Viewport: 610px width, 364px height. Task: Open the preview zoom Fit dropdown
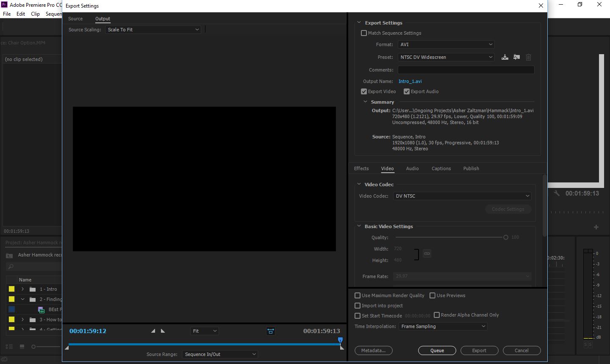[x=205, y=331]
